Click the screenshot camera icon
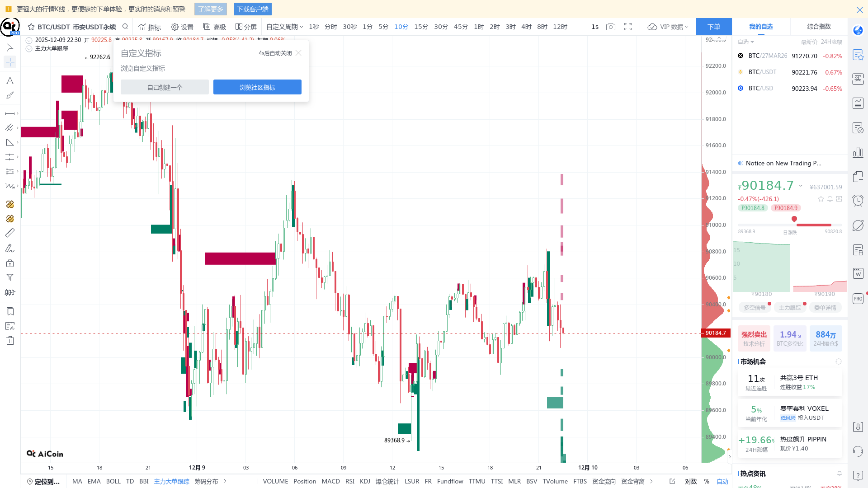868x488 pixels. (x=611, y=27)
